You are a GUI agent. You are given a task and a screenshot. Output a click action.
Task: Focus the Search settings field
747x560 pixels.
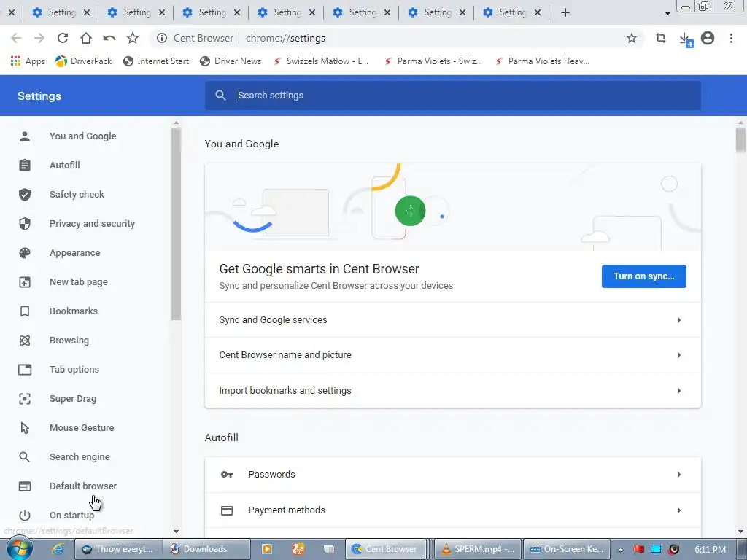point(452,96)
